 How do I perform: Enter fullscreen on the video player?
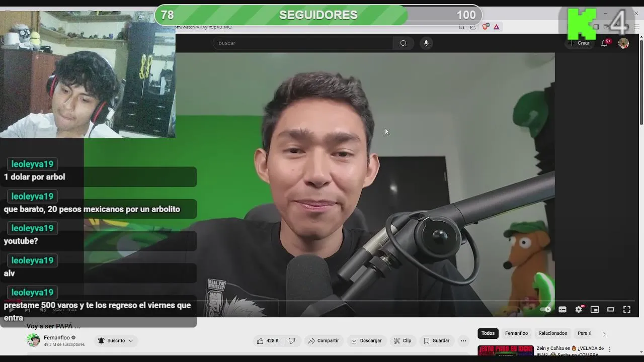(x=627, y=310)
